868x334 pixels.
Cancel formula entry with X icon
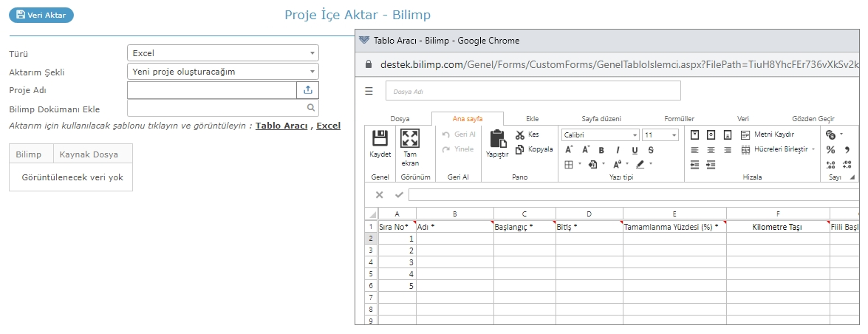click(x=379, y=194)
